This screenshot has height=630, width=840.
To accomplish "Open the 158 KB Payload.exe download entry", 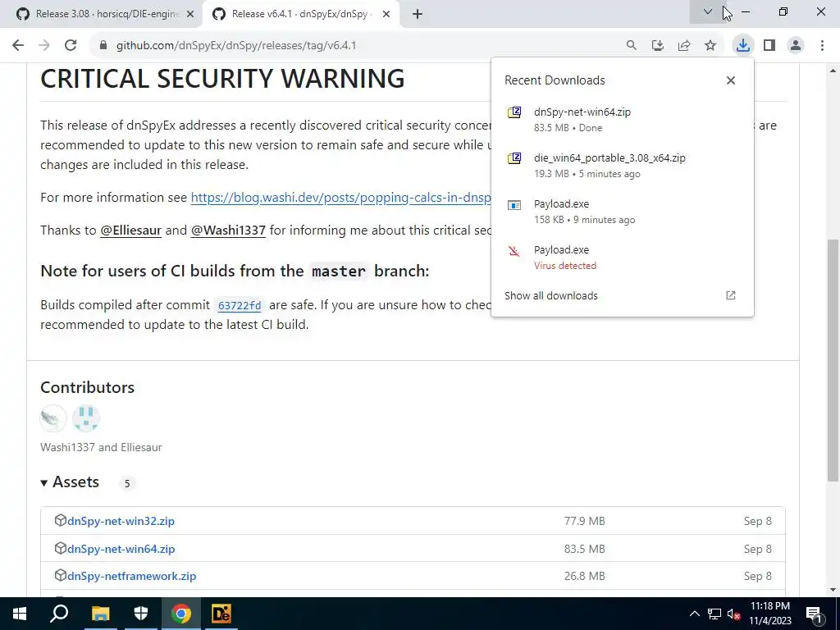I will [622, 212].
